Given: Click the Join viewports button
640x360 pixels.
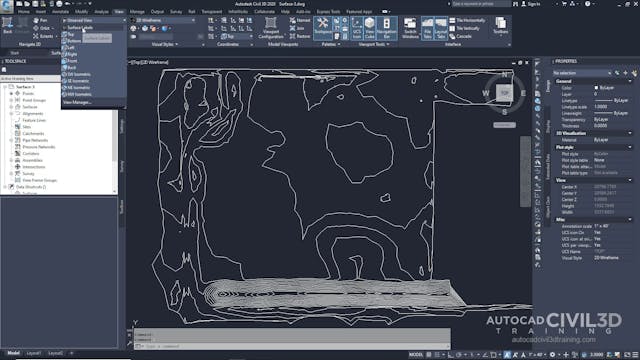Looking at the screenshot, I should coord(297,28).
